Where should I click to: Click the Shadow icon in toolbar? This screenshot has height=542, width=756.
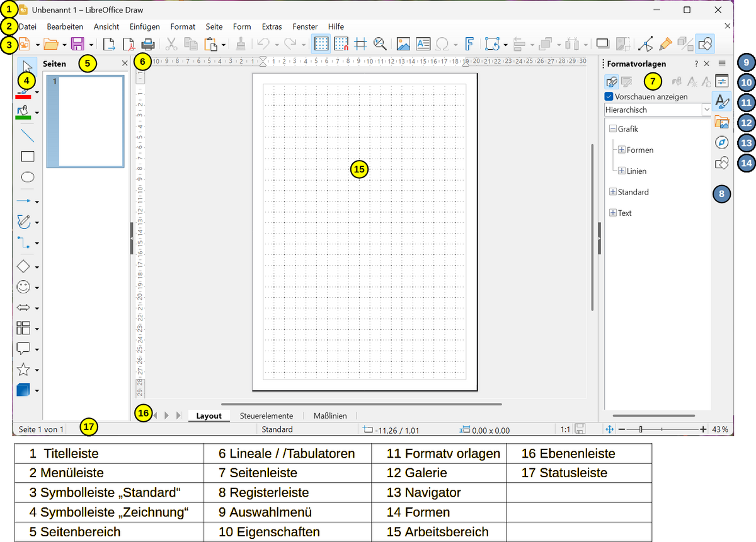[603, 44]
